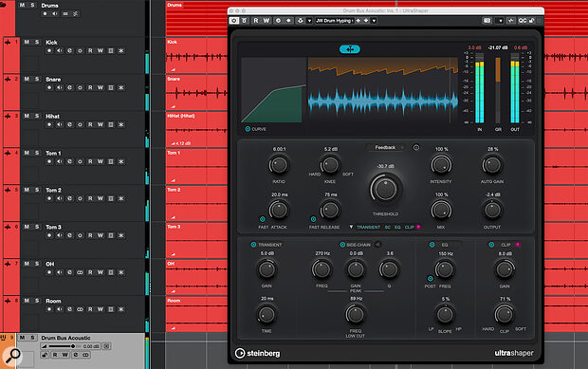Select the Hihat (Hihat) audio clip
Screen dimensions: 588x369
[196, 129]
